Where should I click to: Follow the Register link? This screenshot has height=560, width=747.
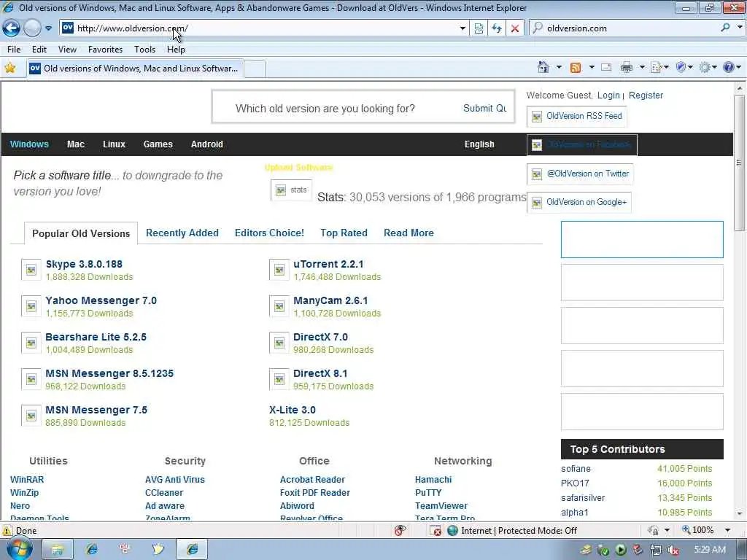click(646, 96)
